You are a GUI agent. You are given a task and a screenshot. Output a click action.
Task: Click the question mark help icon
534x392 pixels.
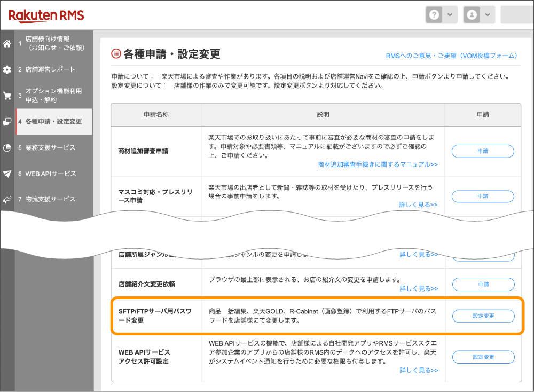click(x=434, y=15)
